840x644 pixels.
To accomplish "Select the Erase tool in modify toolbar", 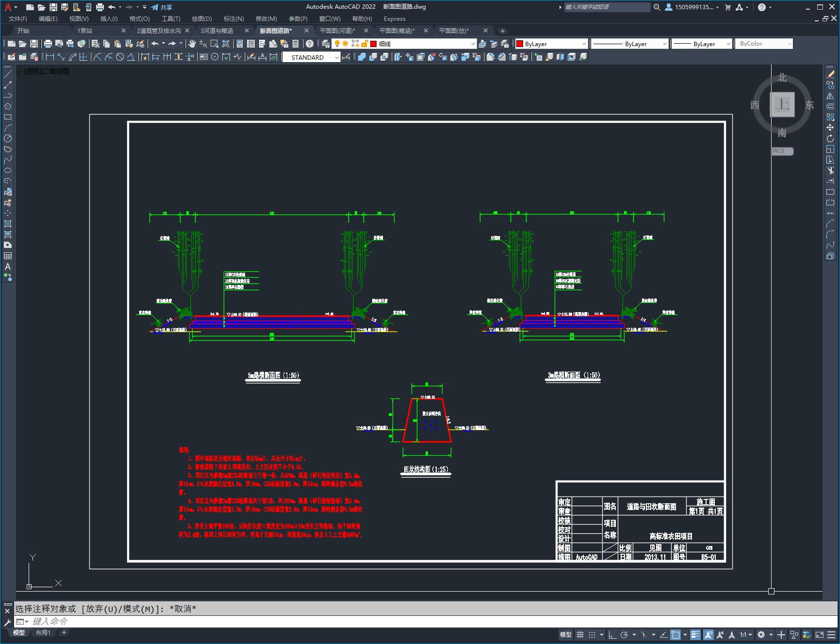I will click(x=830, y=74).
